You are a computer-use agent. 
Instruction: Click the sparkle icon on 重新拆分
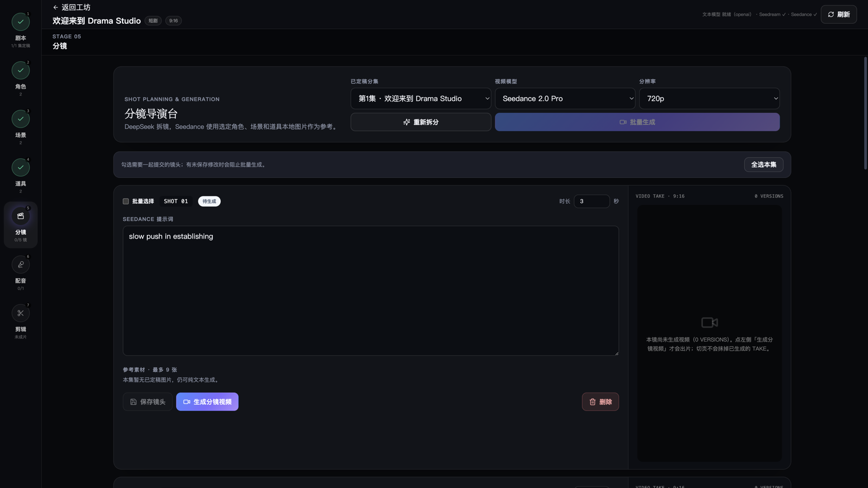coord(406,122)
